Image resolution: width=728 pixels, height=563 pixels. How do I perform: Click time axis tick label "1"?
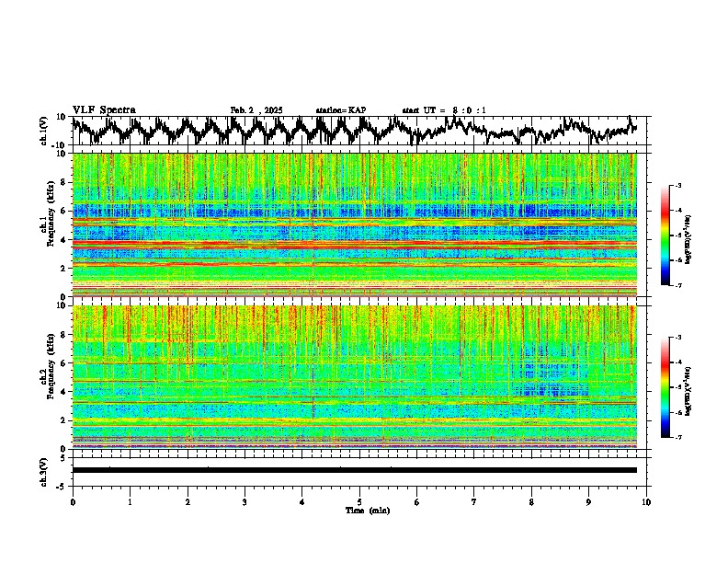point(130,502)
